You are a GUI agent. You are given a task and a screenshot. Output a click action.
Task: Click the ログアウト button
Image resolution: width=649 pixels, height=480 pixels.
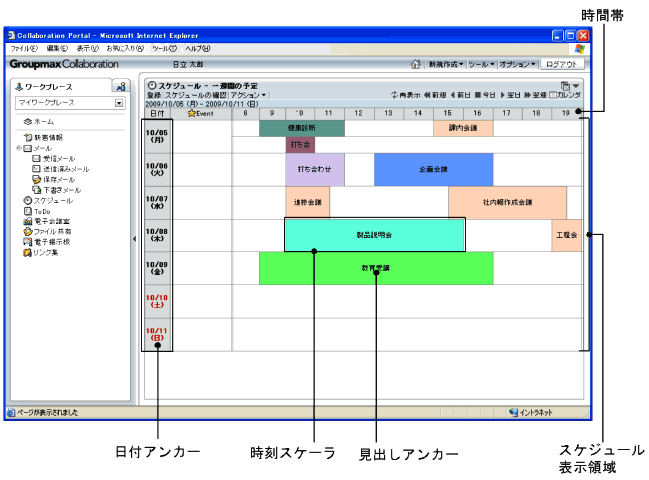click(x=562, y=64)
